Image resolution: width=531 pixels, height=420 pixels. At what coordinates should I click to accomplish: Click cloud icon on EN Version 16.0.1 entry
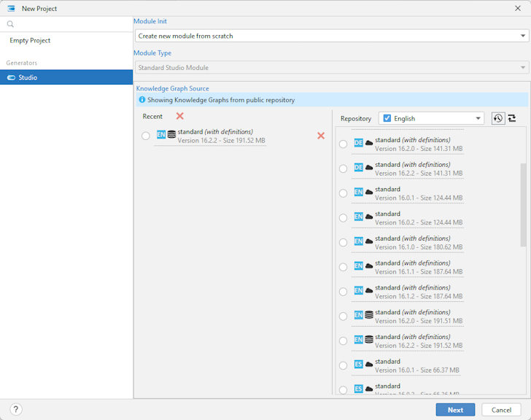click(369, 192)
